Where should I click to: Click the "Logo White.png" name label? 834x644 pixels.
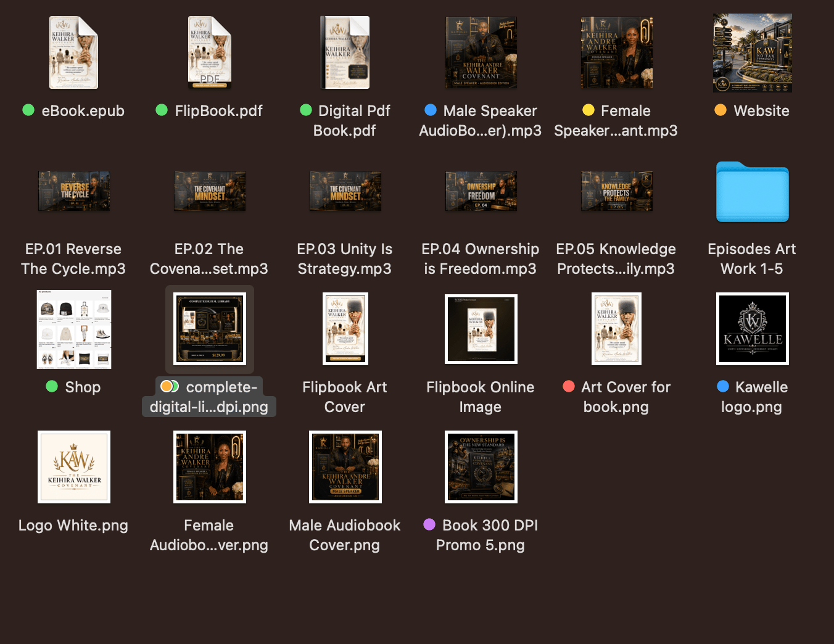(x=73, y=526)
